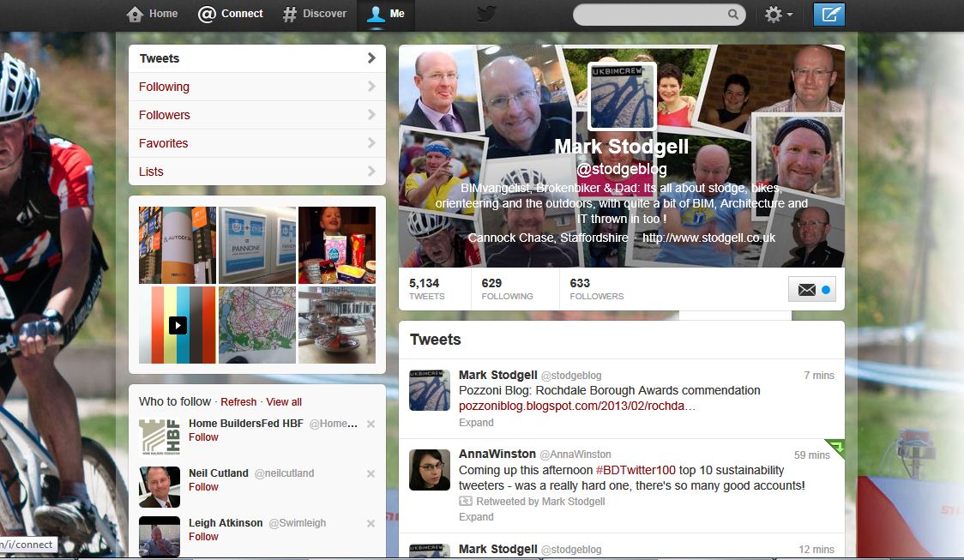Follow Neil Cutland

coord(203,487)
